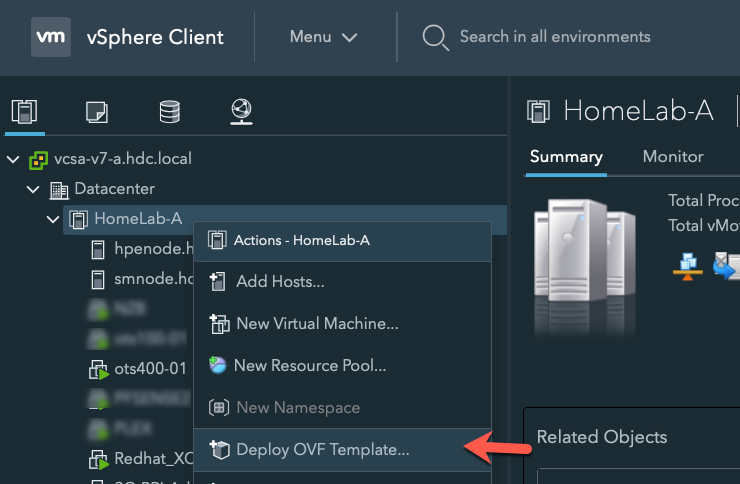Switch to VMs and Templates view icon

[97, 112]
